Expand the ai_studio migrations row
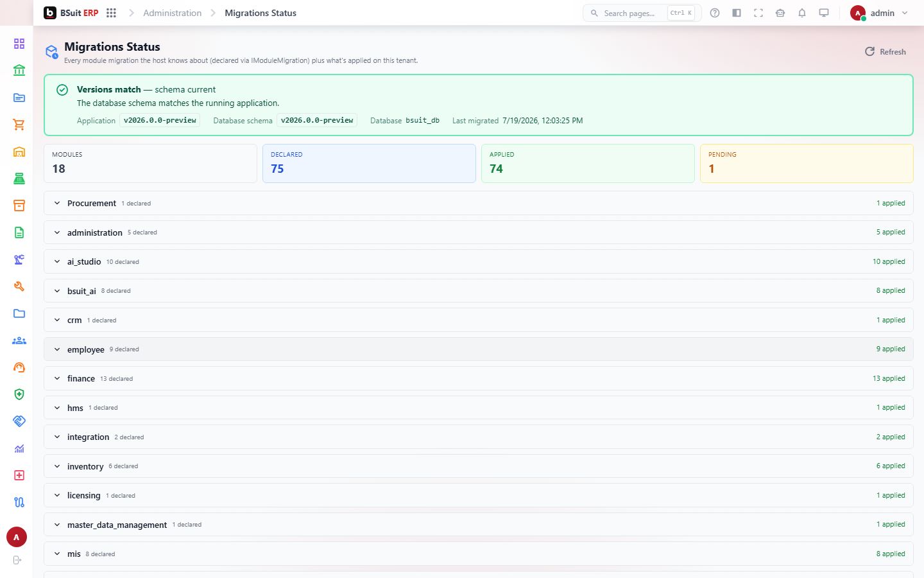The width and height of the screenshot is (924, 578). tap(478, 261)
